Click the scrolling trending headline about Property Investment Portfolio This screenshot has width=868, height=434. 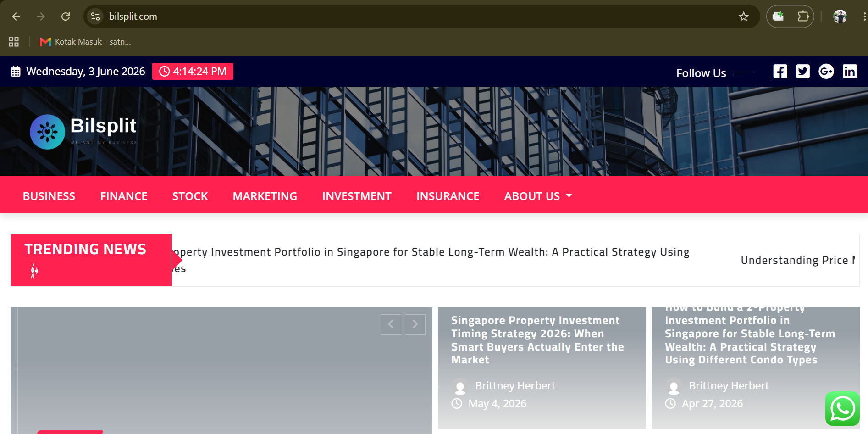point(431,260)
